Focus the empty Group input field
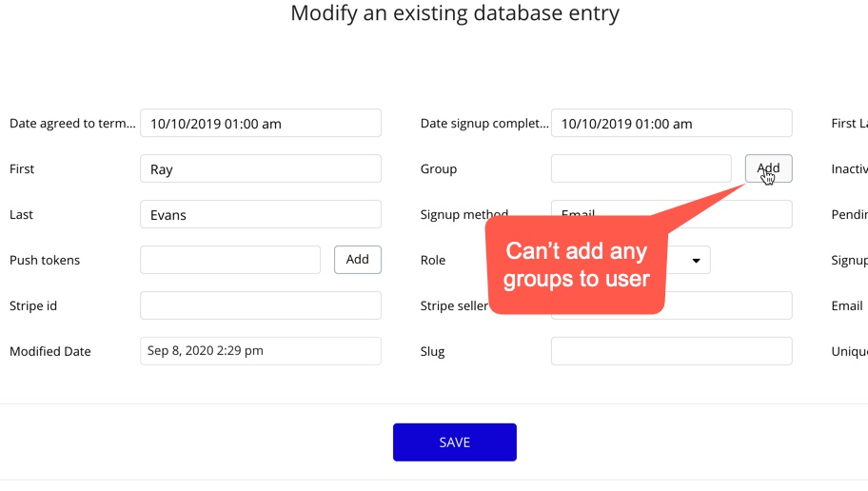 pyautogui.click(x=641, y=168)
